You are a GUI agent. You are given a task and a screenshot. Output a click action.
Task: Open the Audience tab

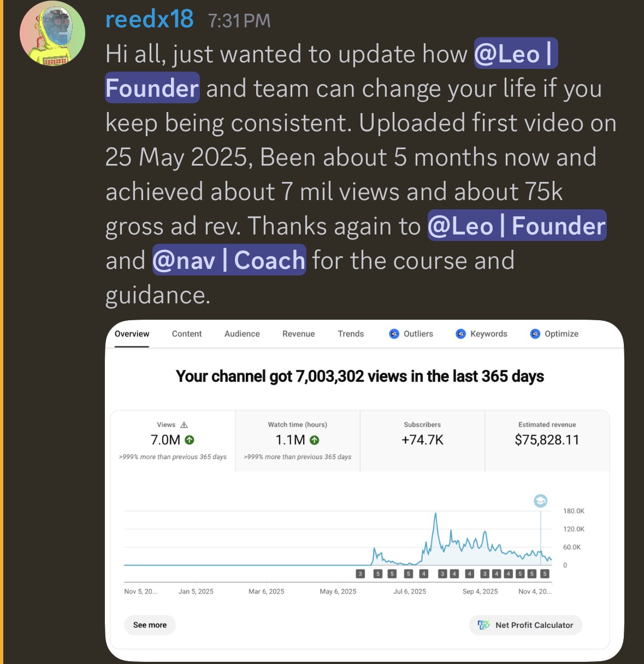[242, 334]
